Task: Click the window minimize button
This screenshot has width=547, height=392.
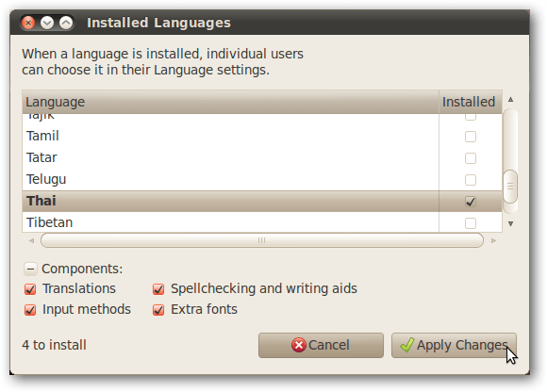Action: pos(47,23)
